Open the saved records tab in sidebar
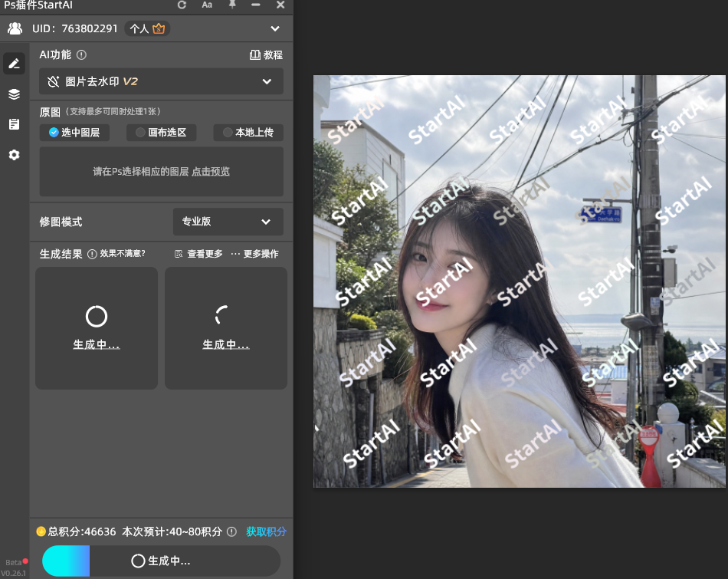 (14, 124)
